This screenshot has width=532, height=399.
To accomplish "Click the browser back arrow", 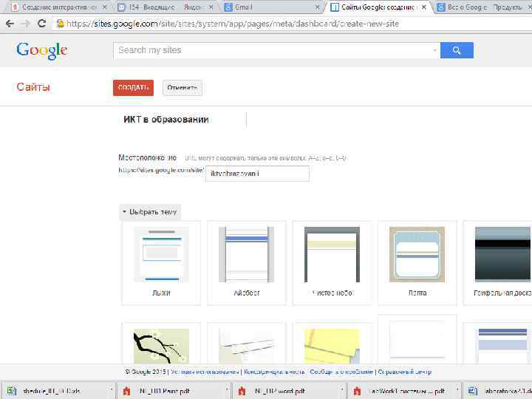I will coord(10,24).
